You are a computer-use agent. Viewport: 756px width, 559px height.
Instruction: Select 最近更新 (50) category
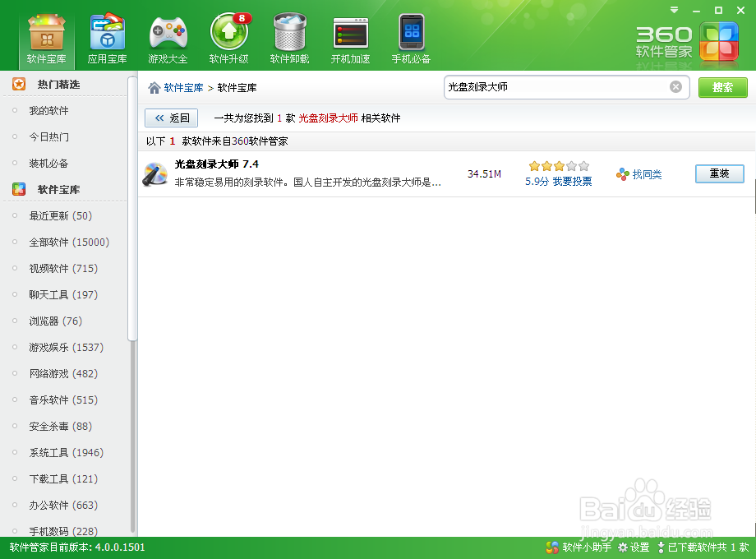point(60,216)
